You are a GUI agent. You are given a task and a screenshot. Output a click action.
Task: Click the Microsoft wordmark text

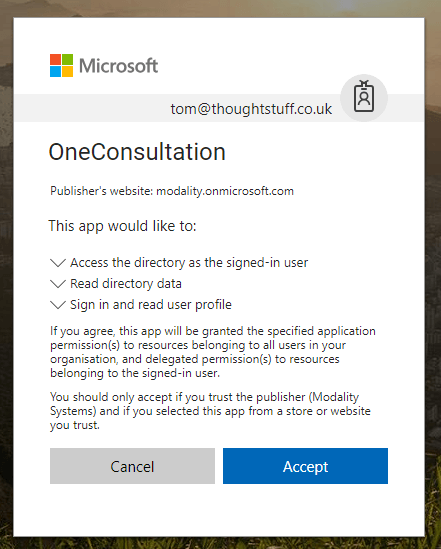click(x=119, y=66)
